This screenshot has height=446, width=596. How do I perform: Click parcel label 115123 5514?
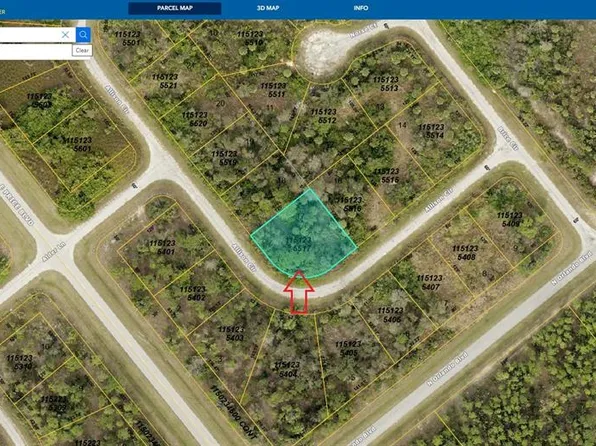tap(431, 131)
